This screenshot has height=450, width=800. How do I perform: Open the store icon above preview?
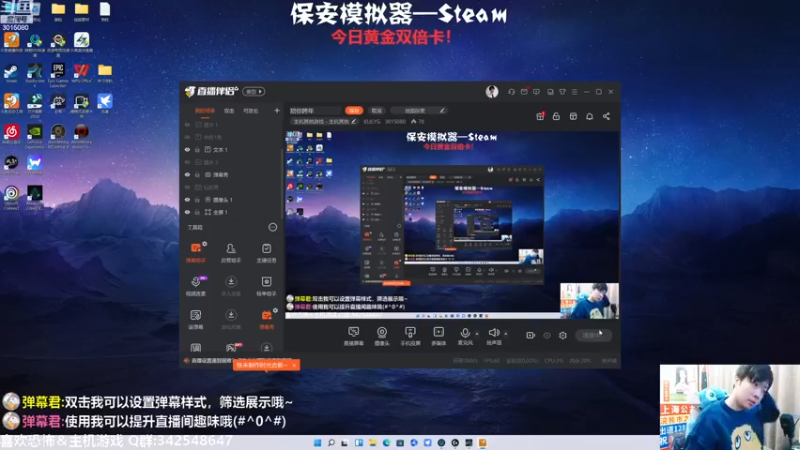[573, 116]
